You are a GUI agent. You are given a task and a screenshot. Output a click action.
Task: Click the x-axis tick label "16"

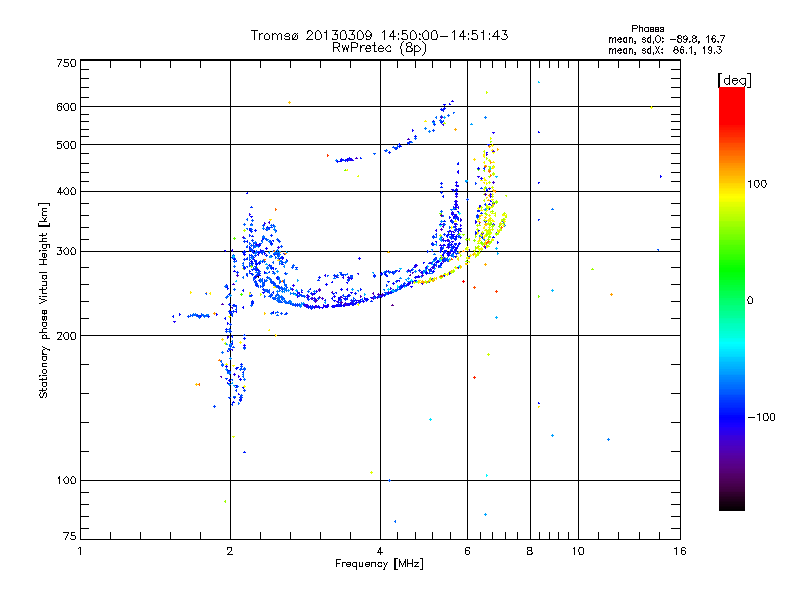[x=680, y=551]
